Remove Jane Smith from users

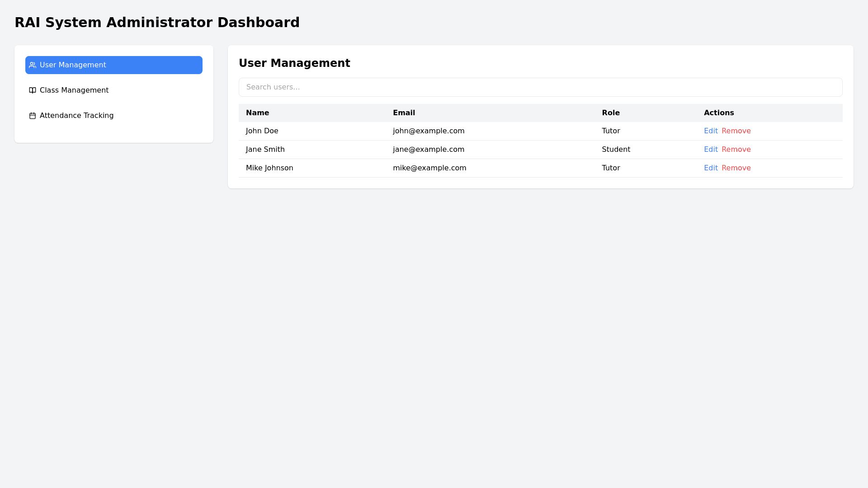[x=736, y=150]
